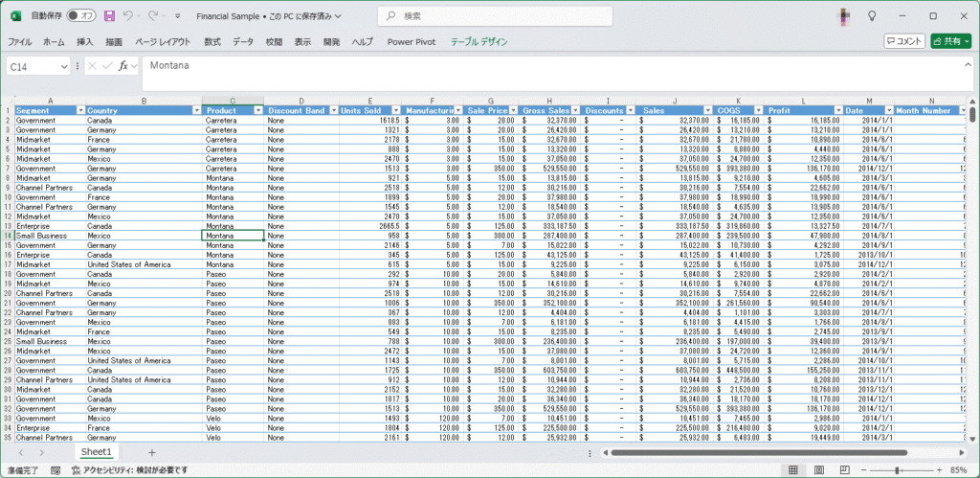
Task: Open the Units Sold filter dropdown
Action: [x=395, y=110]
